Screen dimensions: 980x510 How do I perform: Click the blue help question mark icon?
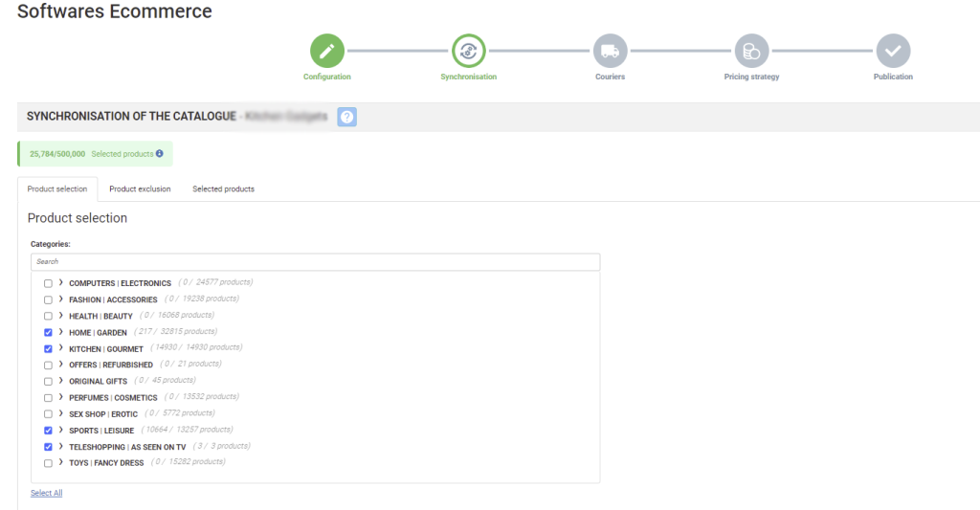click(x=347, y=117)
